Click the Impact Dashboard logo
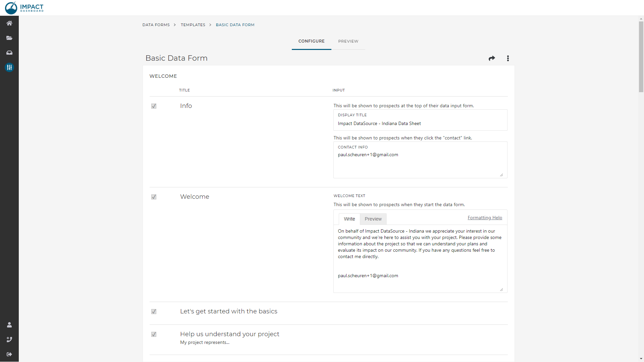 (x=24, y=8)
